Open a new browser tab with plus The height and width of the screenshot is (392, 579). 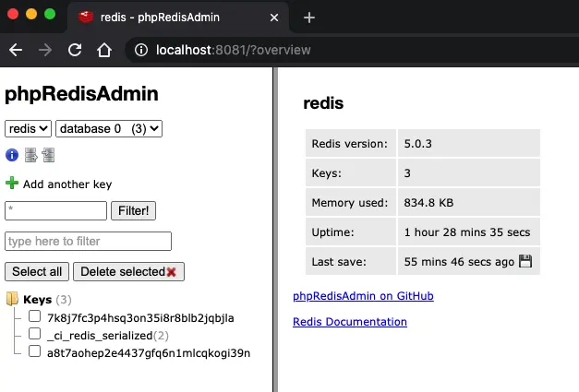click(x=309, y=18)
